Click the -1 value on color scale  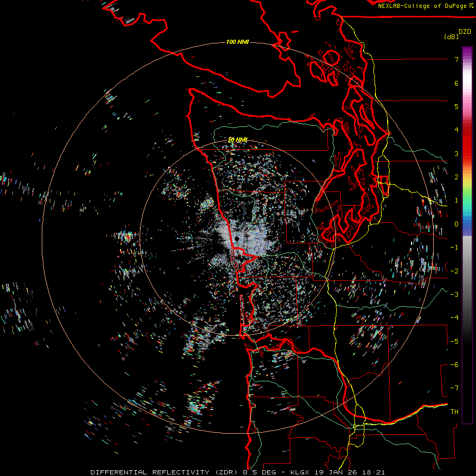pos(454,248)
